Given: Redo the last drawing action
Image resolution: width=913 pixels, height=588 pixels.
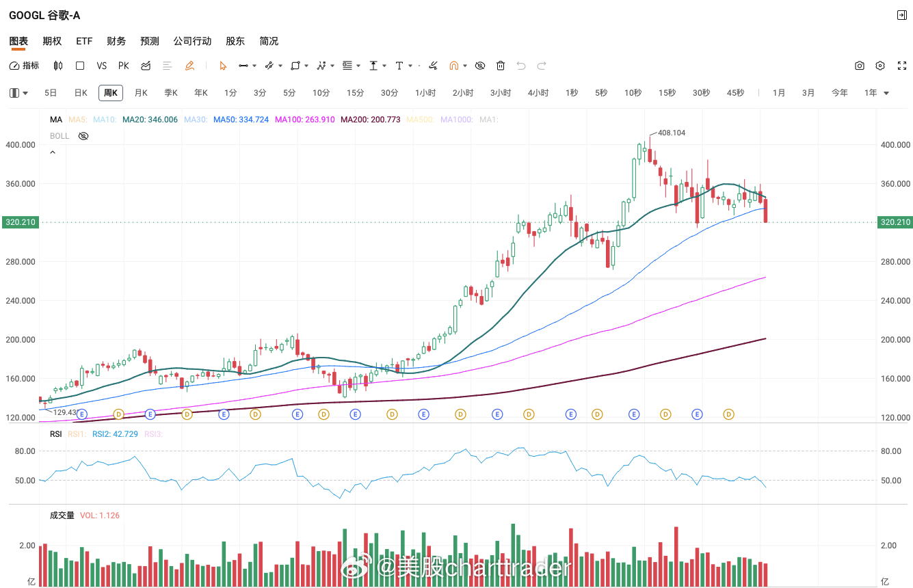Looking at the screenshot, I should pyautogui.click(x=542, y=66).
